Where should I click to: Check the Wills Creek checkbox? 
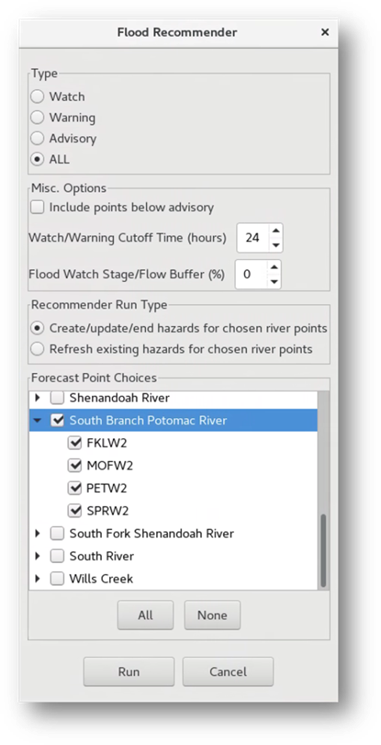pyautogui.click(x=57, y=579)
